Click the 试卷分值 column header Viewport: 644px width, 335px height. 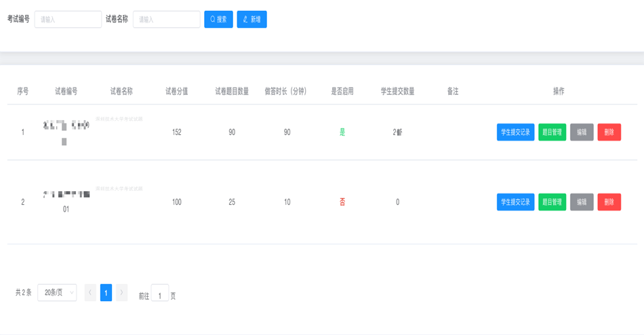[x=176, y=92]
